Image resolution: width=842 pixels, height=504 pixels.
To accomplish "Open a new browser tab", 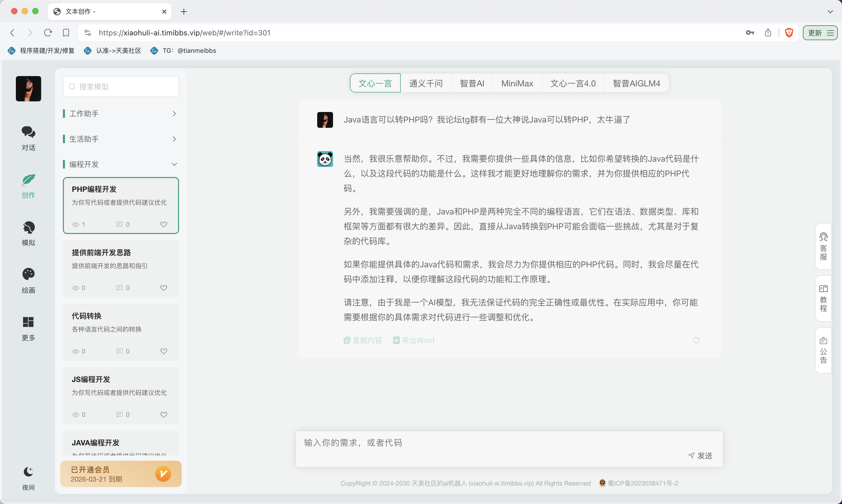I will [184, 12].
